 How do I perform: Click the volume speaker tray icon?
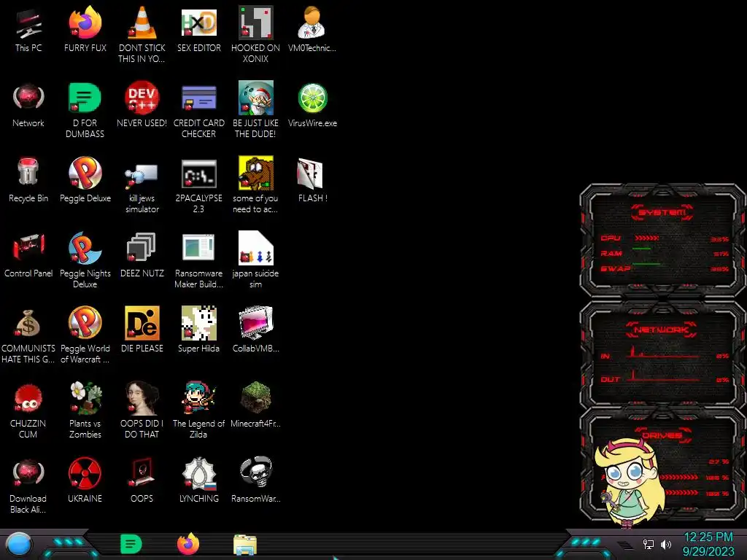click(666, 544)
